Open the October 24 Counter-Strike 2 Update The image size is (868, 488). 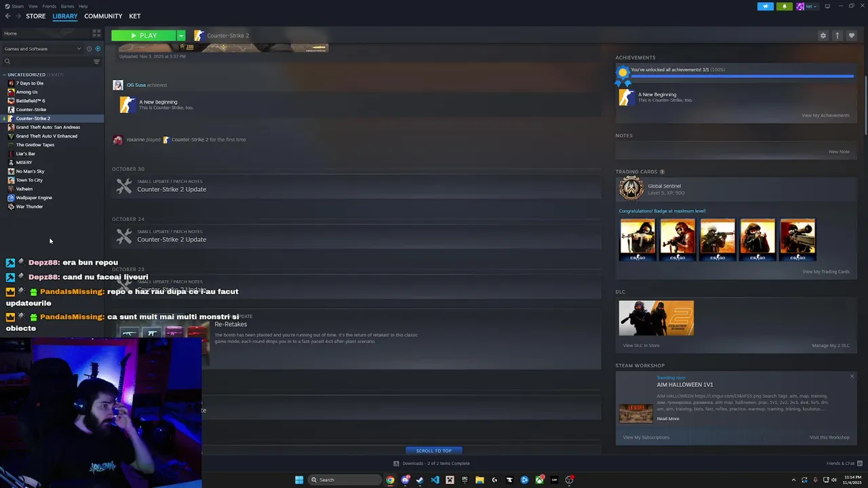click(357, 237)
